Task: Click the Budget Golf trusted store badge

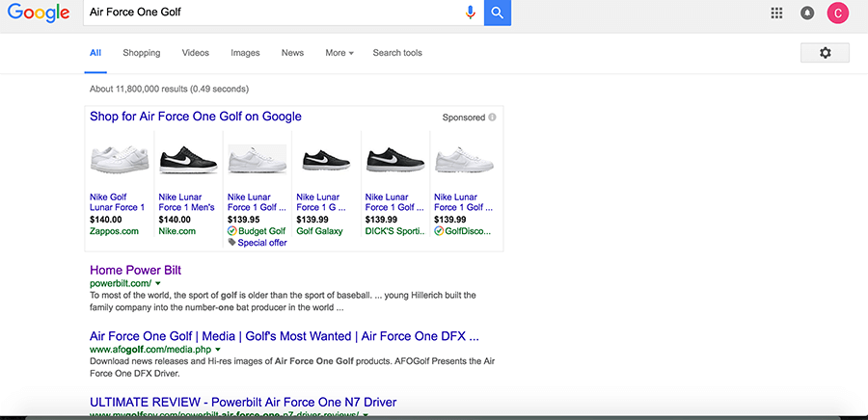Action: (231, 231)
